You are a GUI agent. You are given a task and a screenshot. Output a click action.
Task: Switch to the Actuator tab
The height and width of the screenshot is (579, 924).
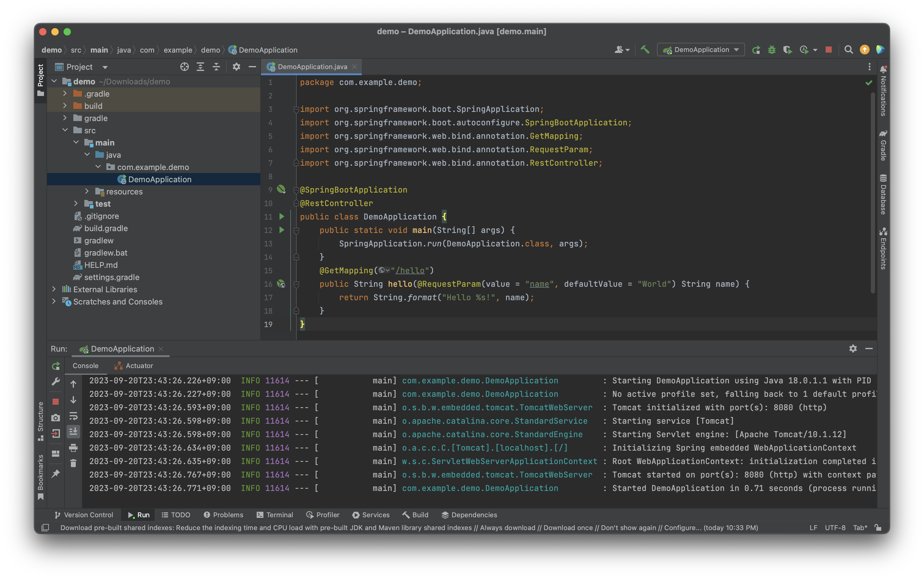click(134, 366)
